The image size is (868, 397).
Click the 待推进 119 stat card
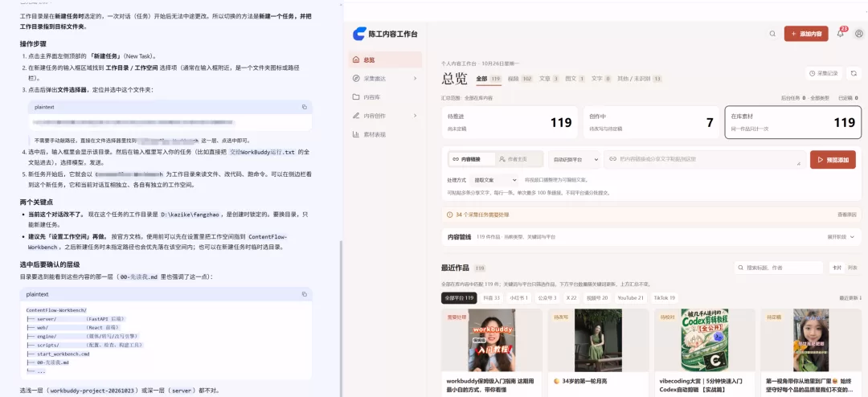coord(510,122)
